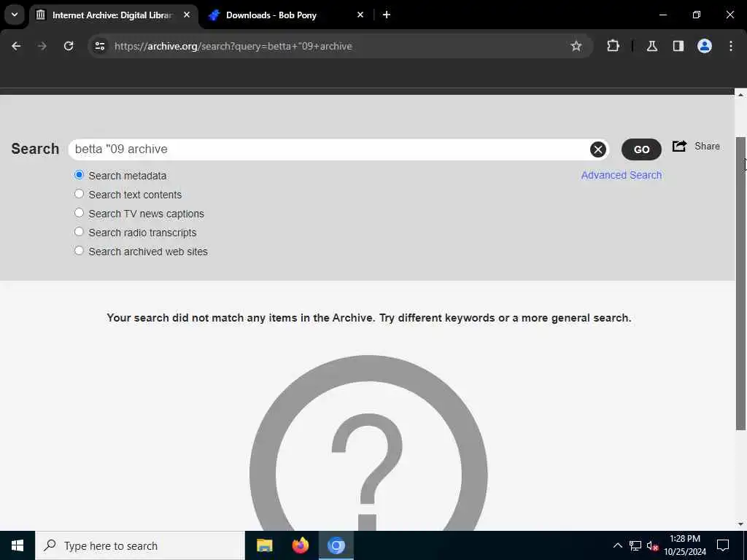747x560 pixels.
Task: Select Search archived web sites option
Action: point(79,251)
